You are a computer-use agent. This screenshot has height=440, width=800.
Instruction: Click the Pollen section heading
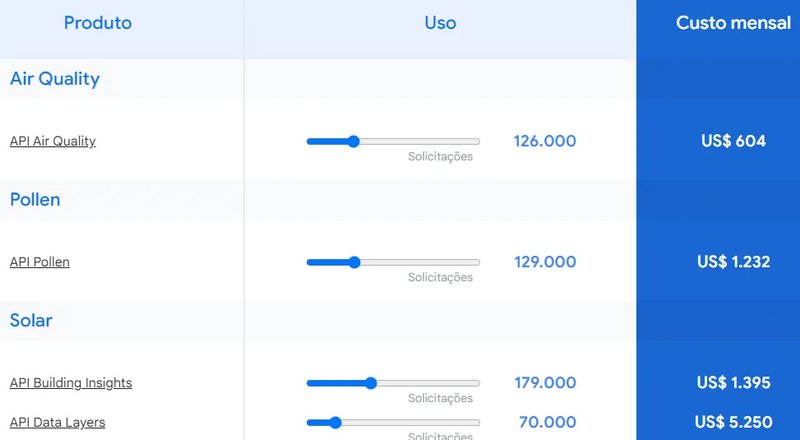point(35,200)
